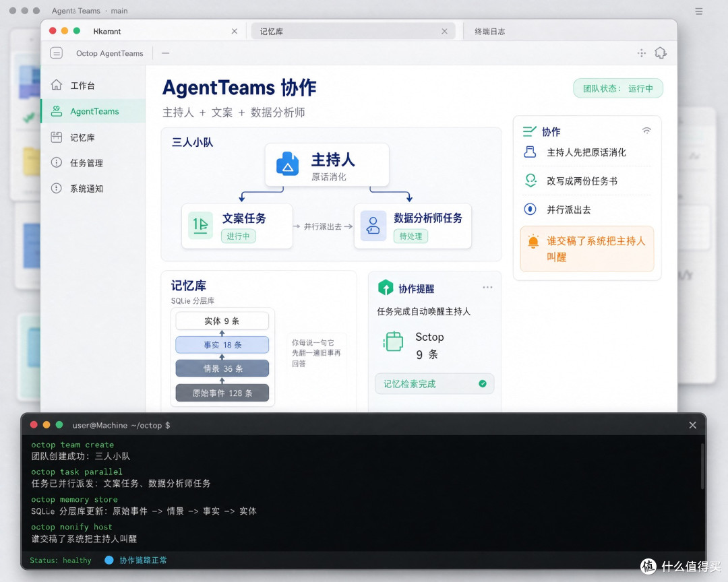Image resolution: width=728 pixels, height=582 pixels.
Task: Click the Sctop clipboard icon
Action: pos(393,342)
